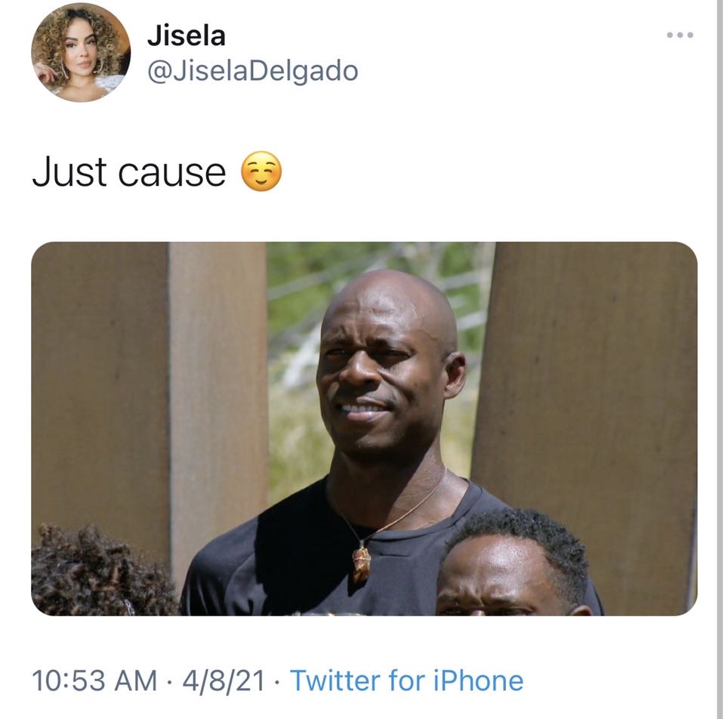
Task: Open the attached photo in full view
Action: tap(364, 428)
